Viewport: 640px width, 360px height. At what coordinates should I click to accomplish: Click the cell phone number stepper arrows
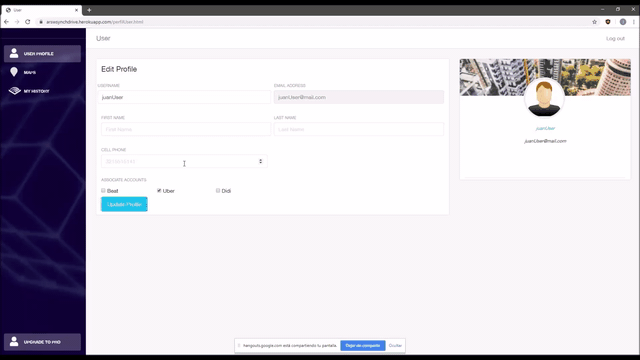(x=260, y=161)
